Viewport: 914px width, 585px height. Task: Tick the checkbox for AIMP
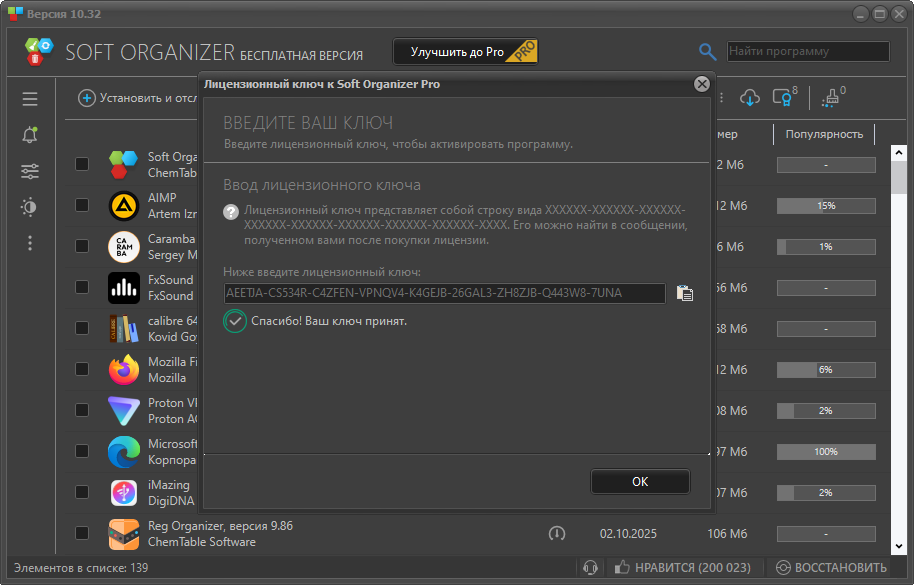click(82, 205)
